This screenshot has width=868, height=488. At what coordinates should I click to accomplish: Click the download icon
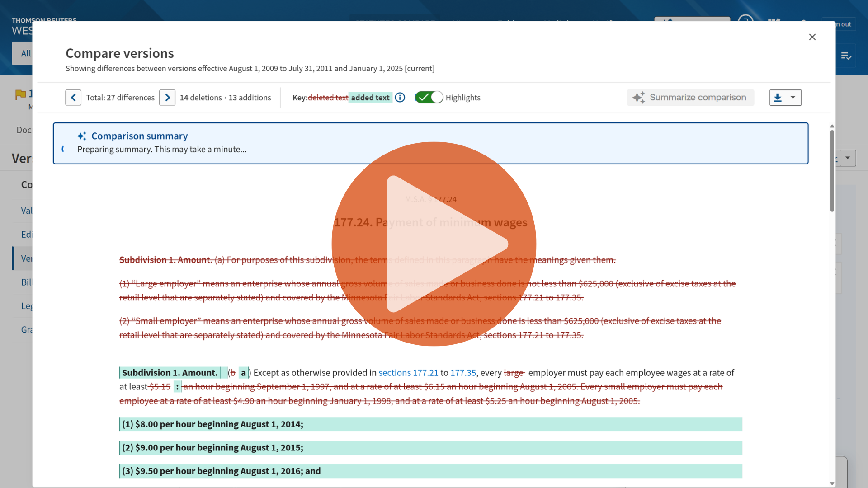click(x=778, y=98)
